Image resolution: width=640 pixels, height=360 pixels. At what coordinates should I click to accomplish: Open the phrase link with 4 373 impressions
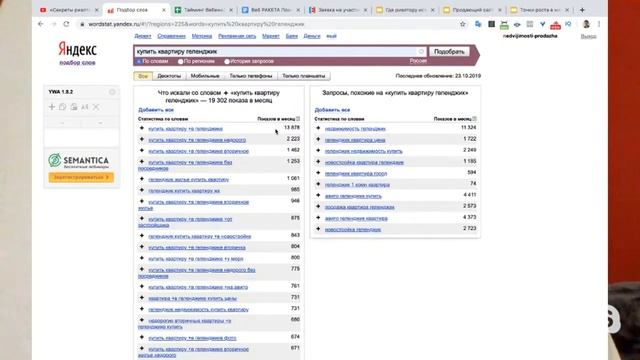tap(356, 218)
